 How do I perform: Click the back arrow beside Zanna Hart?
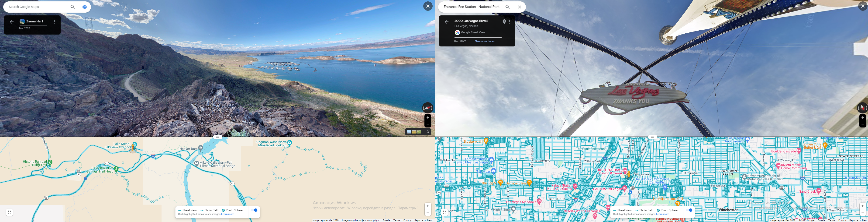[12, 21]
